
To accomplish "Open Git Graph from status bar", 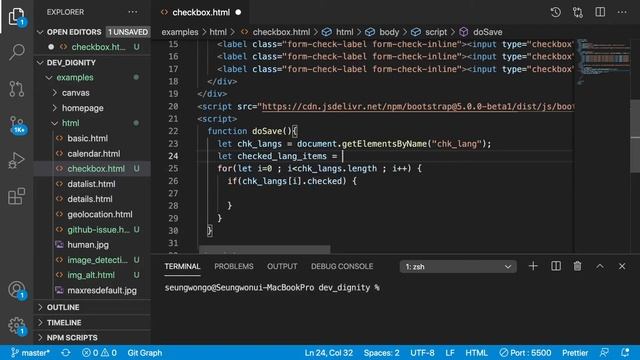I will click(144, 353).
